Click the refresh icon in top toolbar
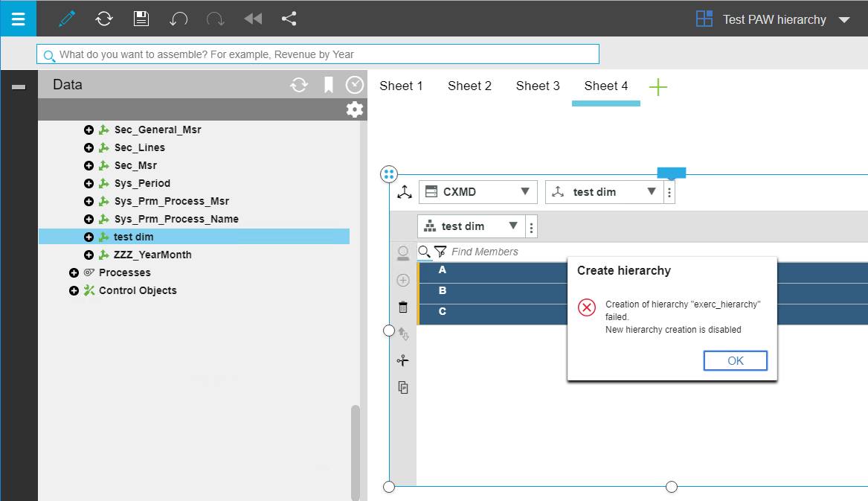The height and width of the screenshot is (501, 868). 104,19
